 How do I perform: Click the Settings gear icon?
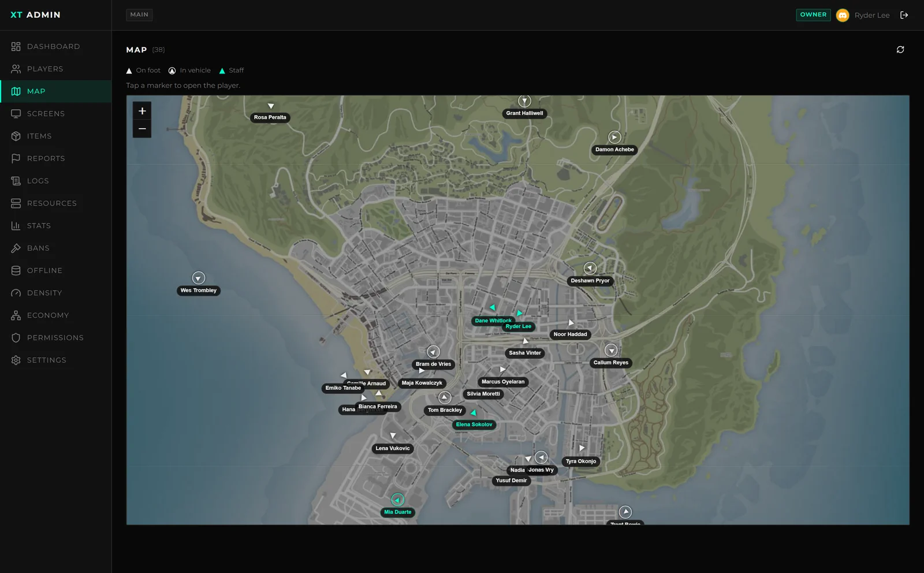coord(16,360)
